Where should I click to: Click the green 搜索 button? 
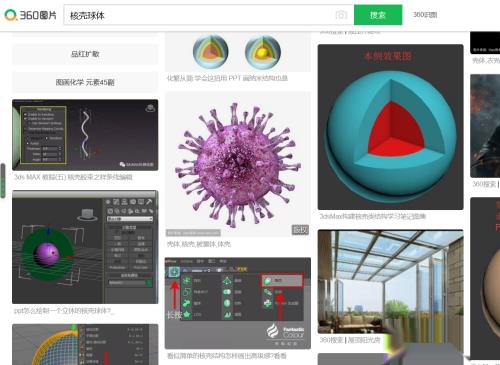(378, 15)
